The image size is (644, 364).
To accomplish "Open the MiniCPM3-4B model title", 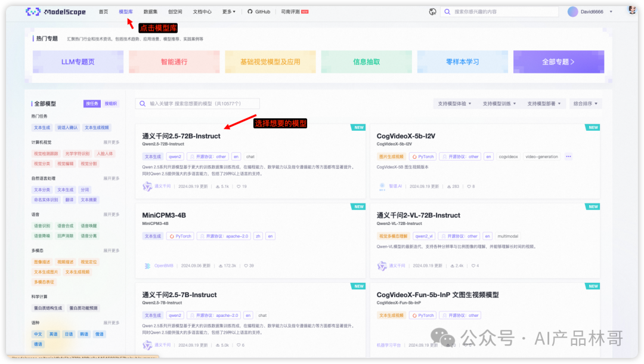I will pyautogui.click(x=164, y=215).
